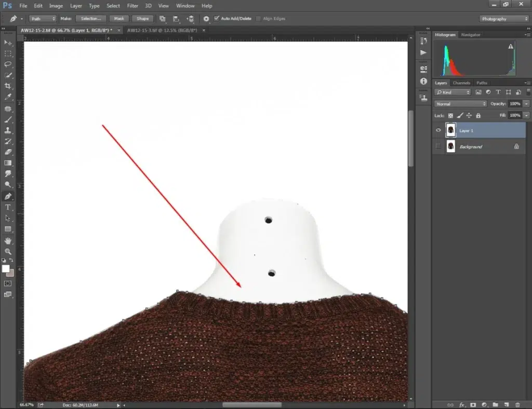Viewport: 532px width, 409px height.
Task: Toggle Align Edges checkbox
Action: (258, 19)
